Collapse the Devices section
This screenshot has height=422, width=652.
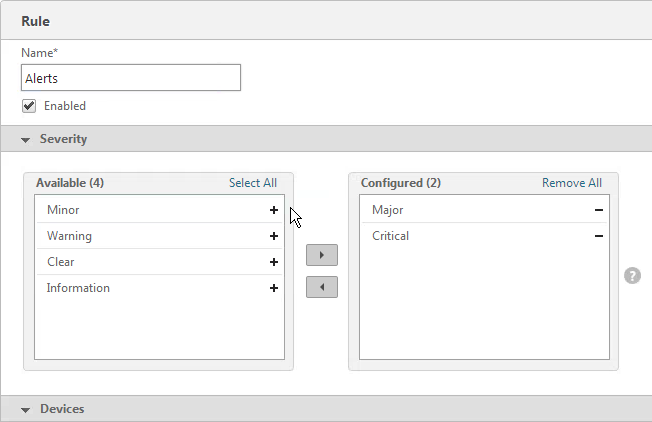point(25,410)
